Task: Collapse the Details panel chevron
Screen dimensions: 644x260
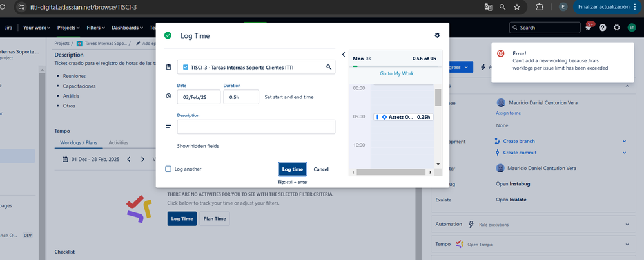Action: coord(627,86)
